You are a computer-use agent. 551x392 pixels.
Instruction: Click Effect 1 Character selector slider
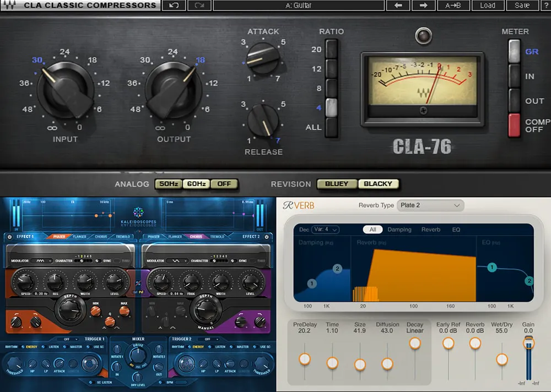83,261
